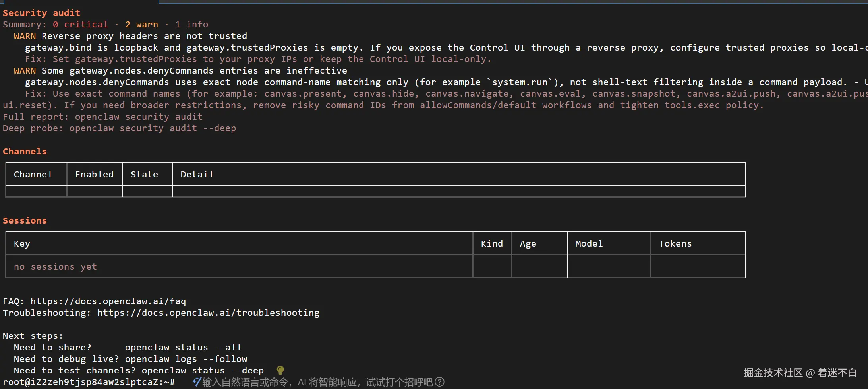Click the Channel column header
Viewport: 868px width, 389px height.
click(33, 174)
